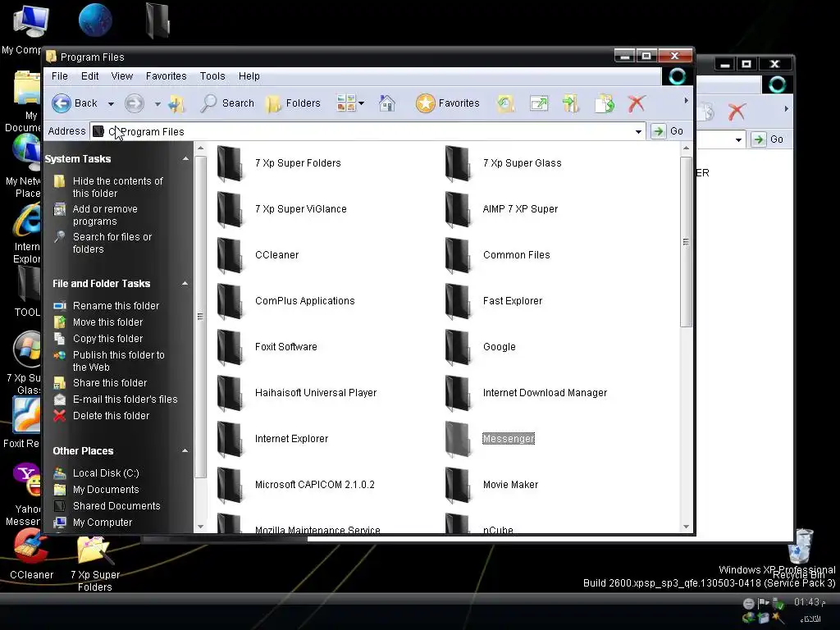The width and height of the screenshot is (840, 630).
Task: Click Move this folder task
Action: coord(107,322)
